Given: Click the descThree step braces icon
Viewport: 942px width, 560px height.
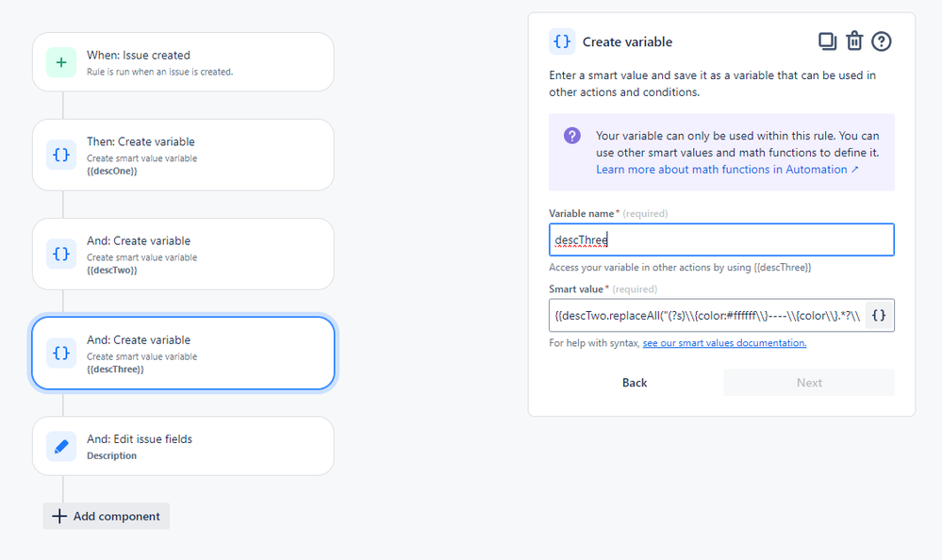Looking at the screenshot, I should [x=61, y=353].
